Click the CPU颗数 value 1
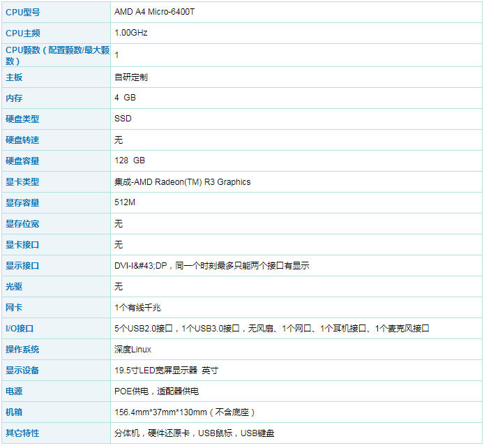484x448 pixels. point(117,54)
